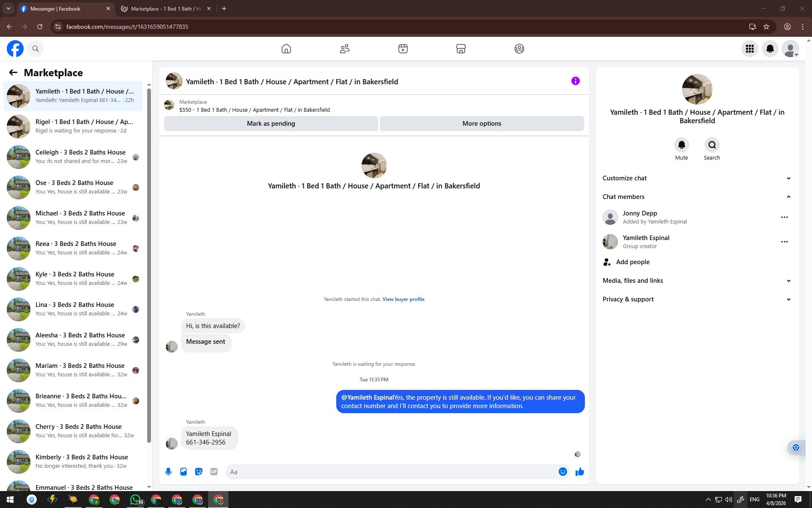Switch to the Marketplace browser tab

165,8
